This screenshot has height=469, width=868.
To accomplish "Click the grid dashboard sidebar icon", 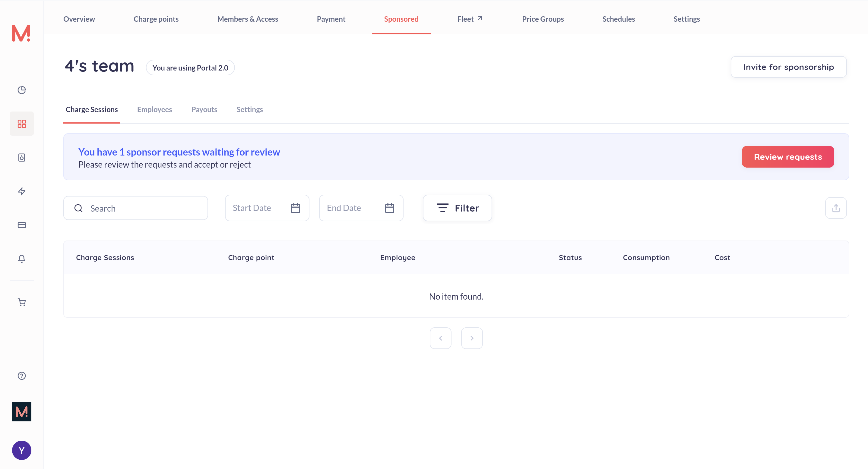I will click(22, 124).
